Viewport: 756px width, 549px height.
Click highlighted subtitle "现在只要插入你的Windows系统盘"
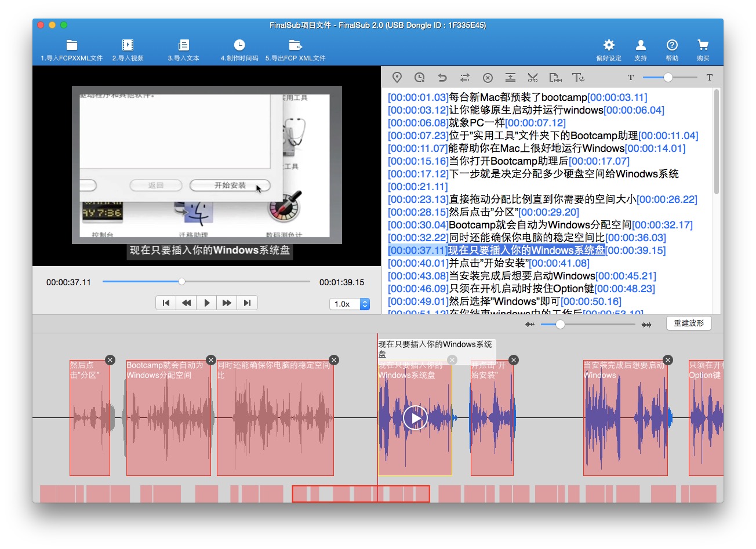click(x=526, y=250)
